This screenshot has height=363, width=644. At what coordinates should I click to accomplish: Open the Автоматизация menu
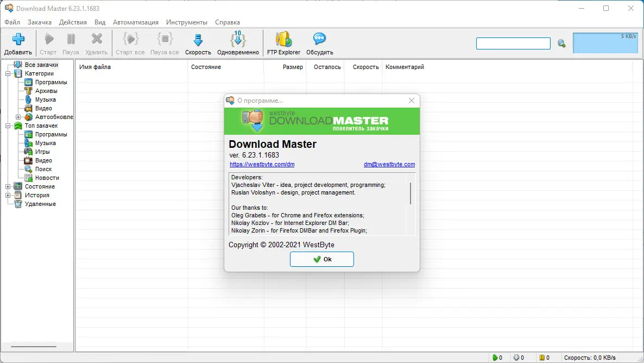click(x=136, y=22)
